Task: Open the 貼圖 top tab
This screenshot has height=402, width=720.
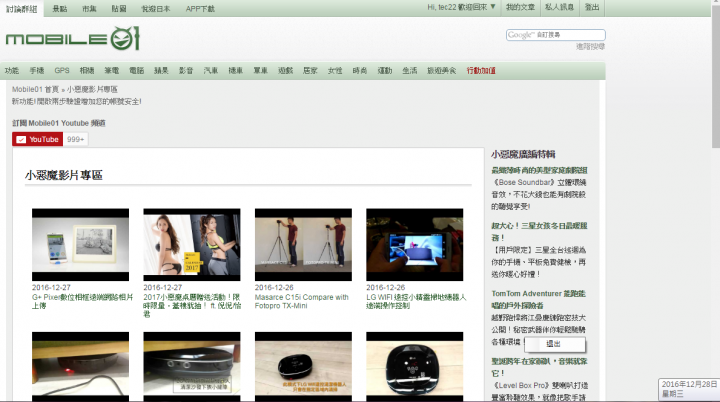Action: point(119,9)
